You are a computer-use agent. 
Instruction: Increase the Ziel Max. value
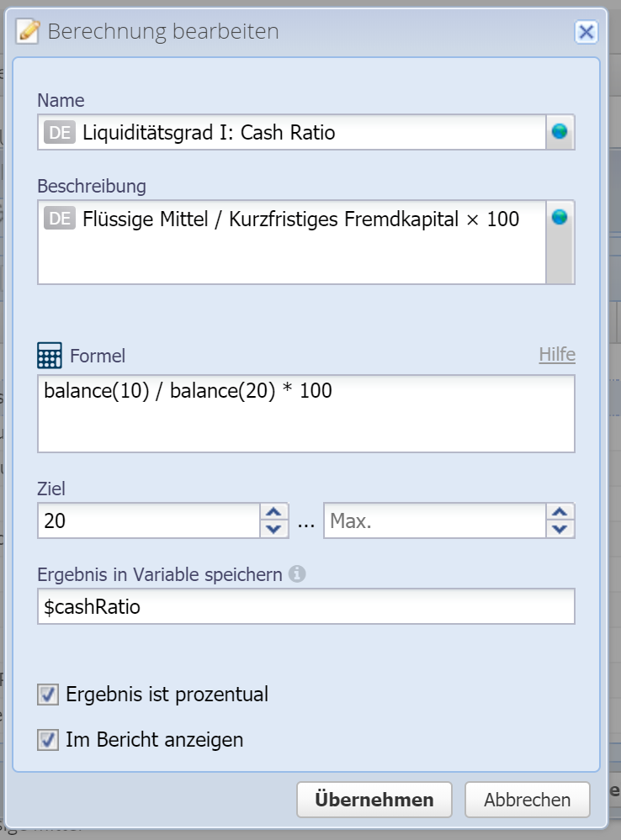coord(560,513)
